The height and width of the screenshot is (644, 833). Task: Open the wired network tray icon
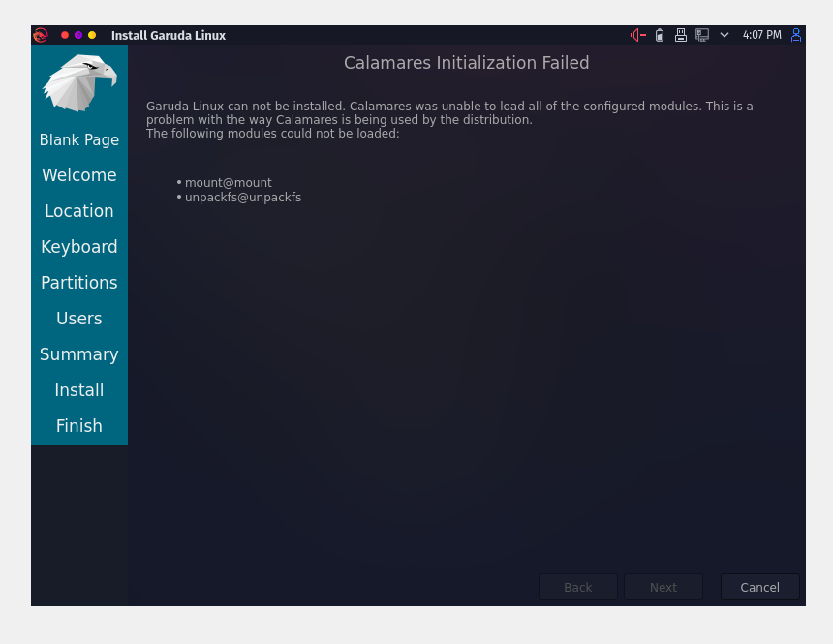click(x=702, y=35)
